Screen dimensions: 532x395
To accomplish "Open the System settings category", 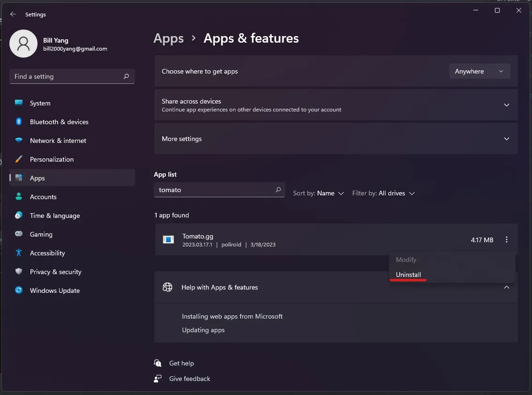I will tap(40, 103).
